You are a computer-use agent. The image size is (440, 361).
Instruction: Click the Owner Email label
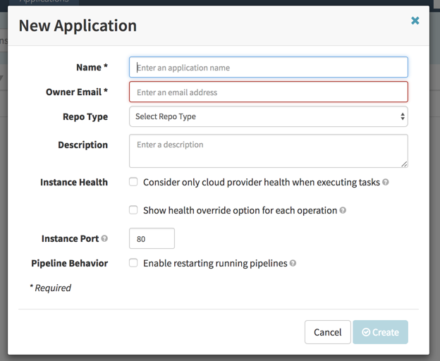pyautogui.click(x=77, y=92)
